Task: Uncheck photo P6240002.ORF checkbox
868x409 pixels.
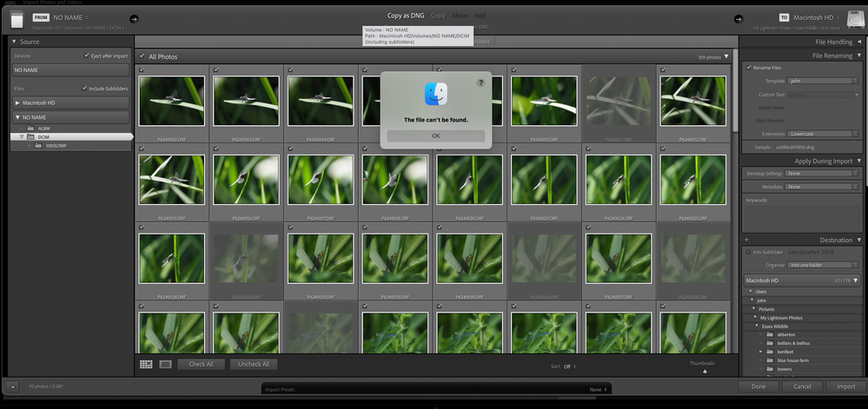Action: click(142, 69)
